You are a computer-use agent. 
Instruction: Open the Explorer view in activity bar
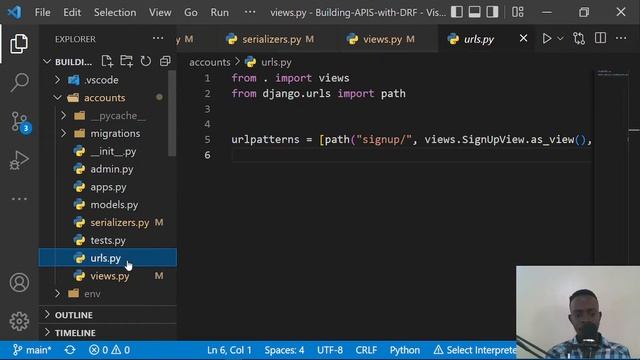[19, 43]
